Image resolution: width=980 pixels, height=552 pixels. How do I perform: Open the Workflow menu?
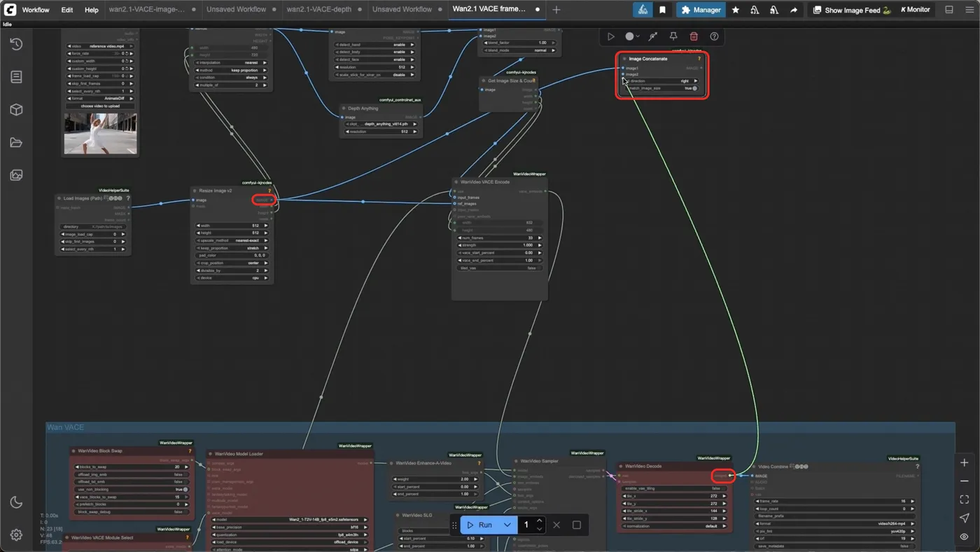click(36, 10)
